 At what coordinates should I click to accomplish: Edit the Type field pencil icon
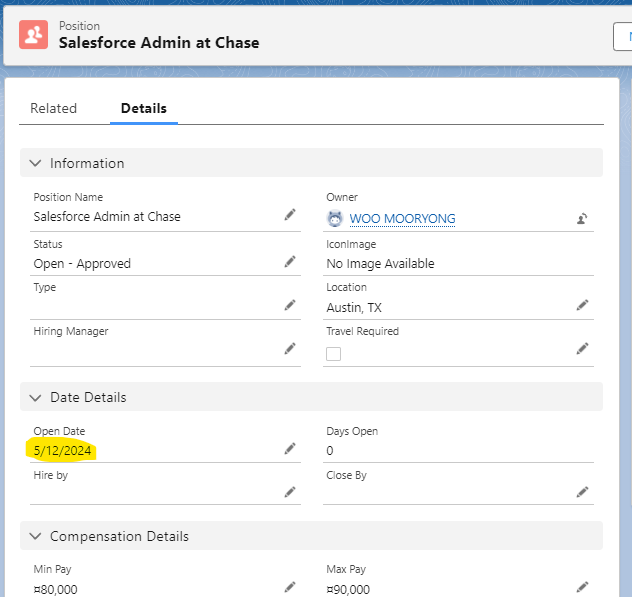(x=290, y=305)
